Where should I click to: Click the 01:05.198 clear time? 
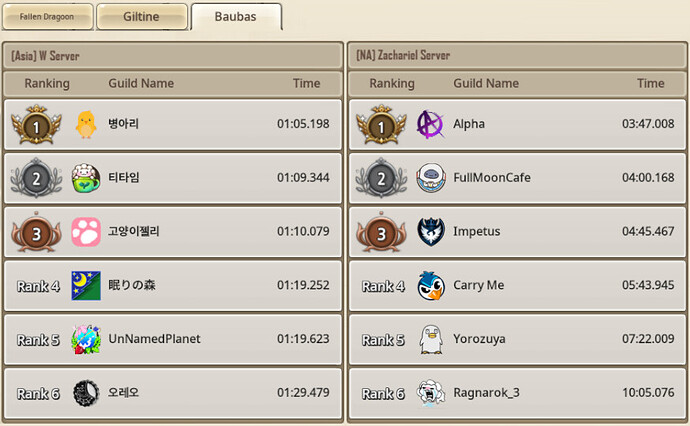tap(303, 124)
